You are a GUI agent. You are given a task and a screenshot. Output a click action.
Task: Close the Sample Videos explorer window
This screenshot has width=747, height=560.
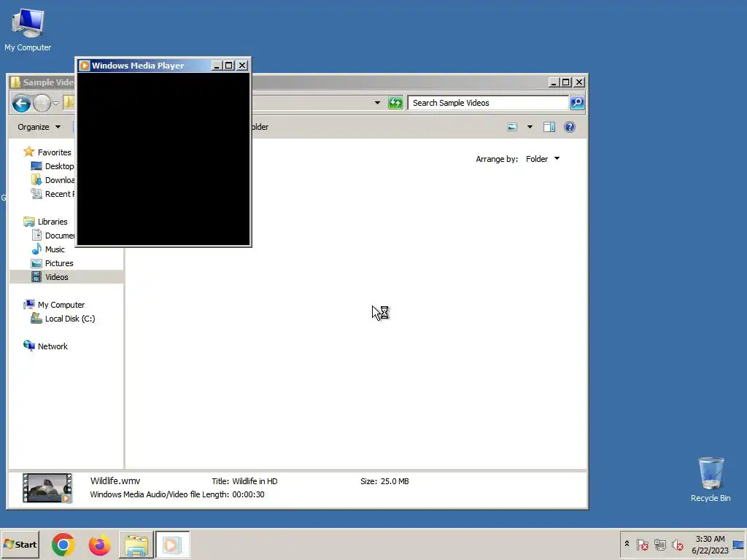[578, 82]
